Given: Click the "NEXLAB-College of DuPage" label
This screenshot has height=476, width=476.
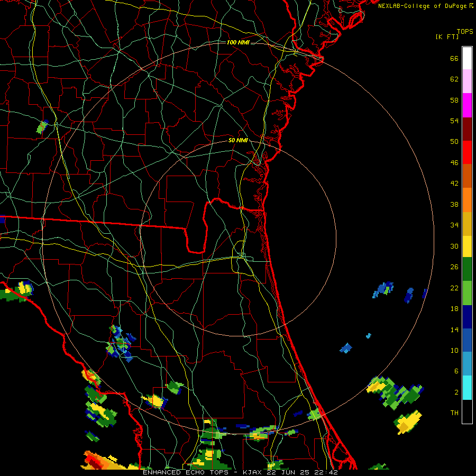Looking at the screenshot, I should click(x=422, y=6).
